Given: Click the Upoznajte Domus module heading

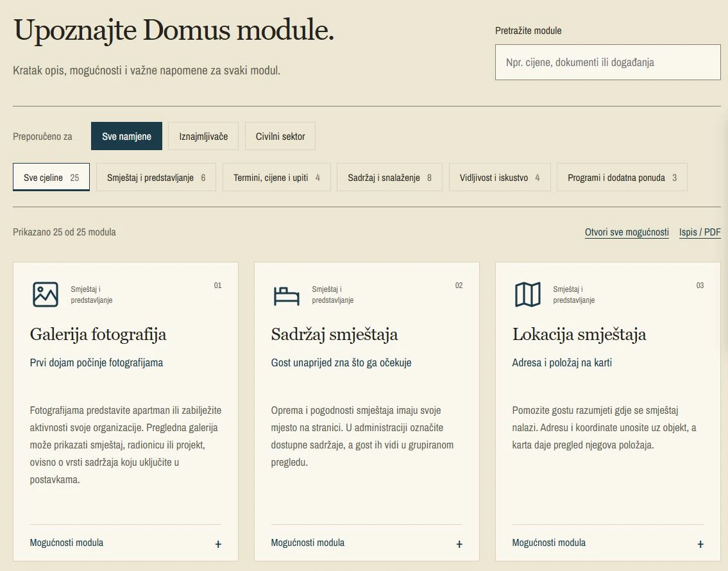Looking at the screenshot, I should pos(174,31).
